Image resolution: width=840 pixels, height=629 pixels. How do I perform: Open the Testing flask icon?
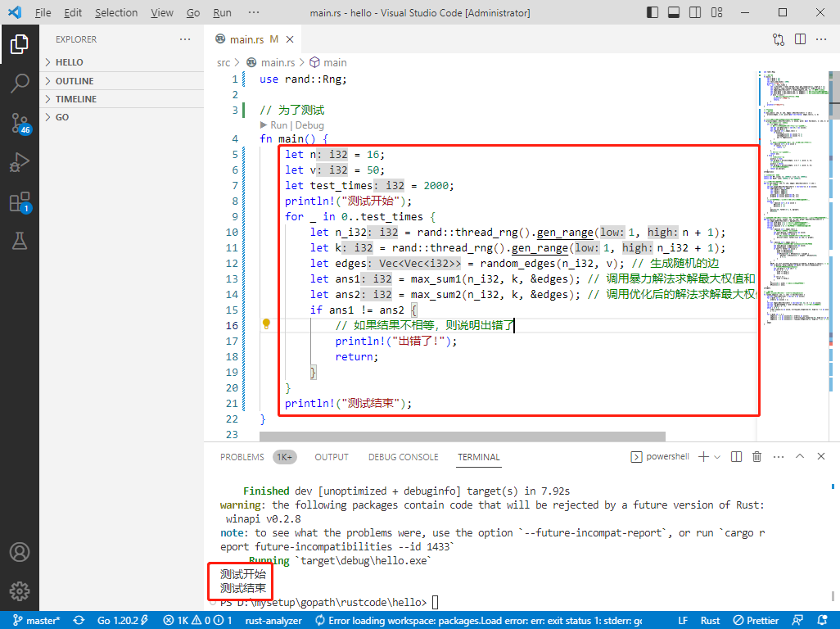pyautogui.click(x=20, y=241)
